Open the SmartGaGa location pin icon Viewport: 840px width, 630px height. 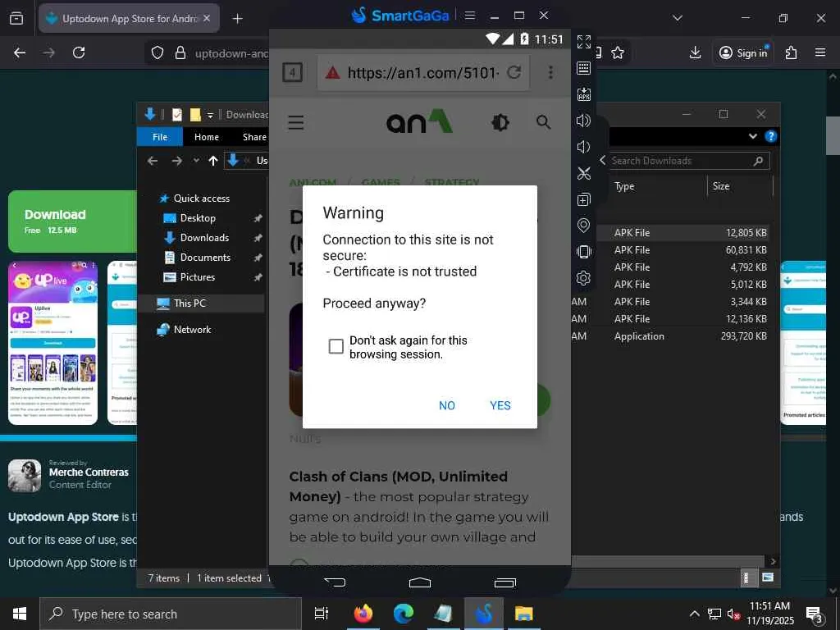coord(583,226)
